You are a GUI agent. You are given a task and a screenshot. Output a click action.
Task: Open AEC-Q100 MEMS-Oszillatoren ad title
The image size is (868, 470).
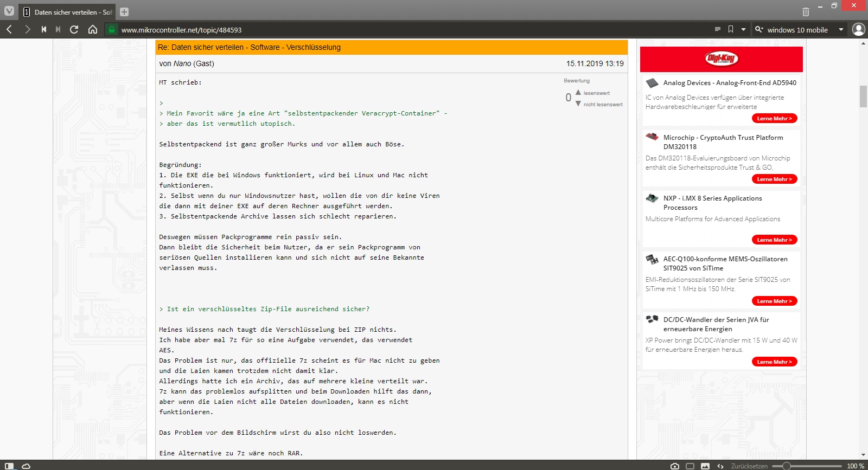pyautogui.click(x=725, y=263)
